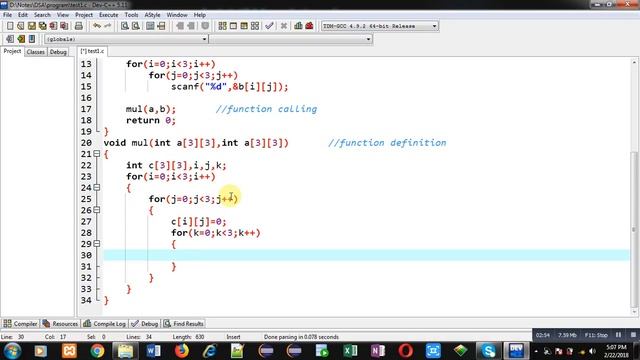640x360 pixels.
Task: Open the Compile Log bottom tab
Action: (104, 324)
